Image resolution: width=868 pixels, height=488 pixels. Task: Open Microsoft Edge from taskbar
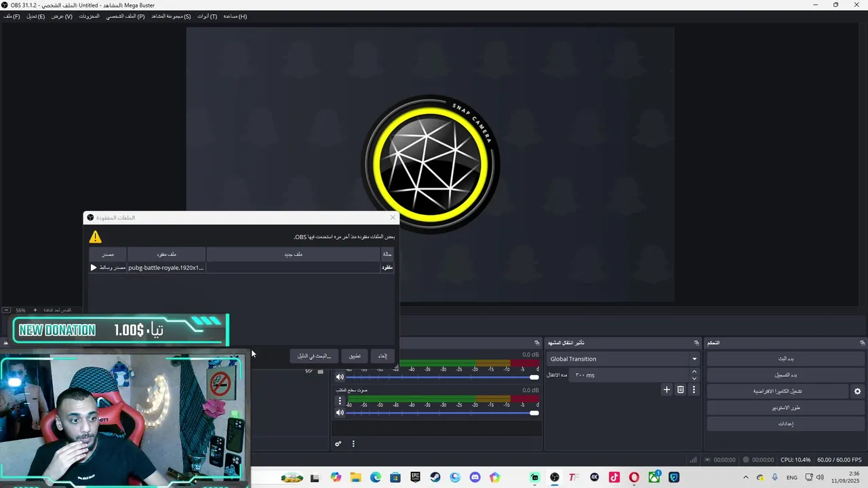point(376,477)
